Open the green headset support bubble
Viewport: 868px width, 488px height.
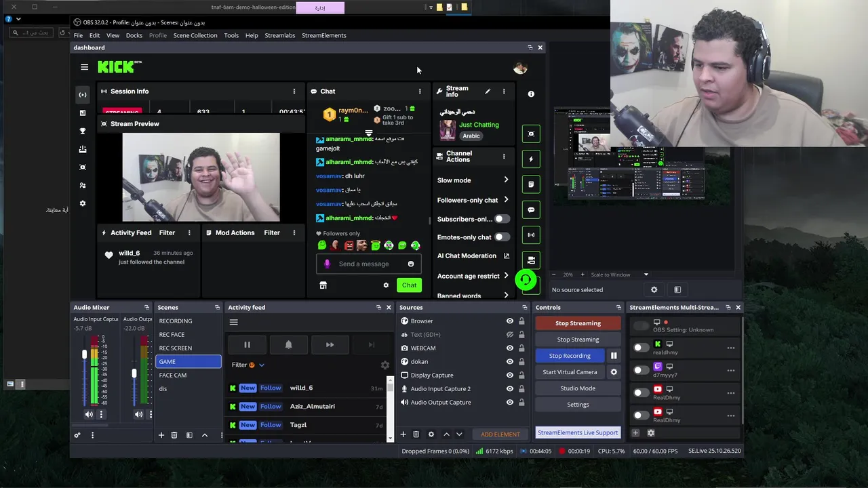click(526, 280)
